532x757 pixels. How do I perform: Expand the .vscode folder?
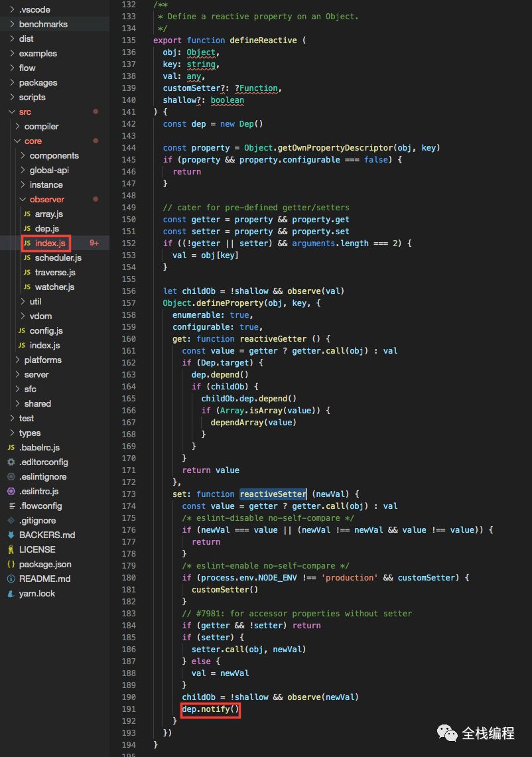(12, 9)
